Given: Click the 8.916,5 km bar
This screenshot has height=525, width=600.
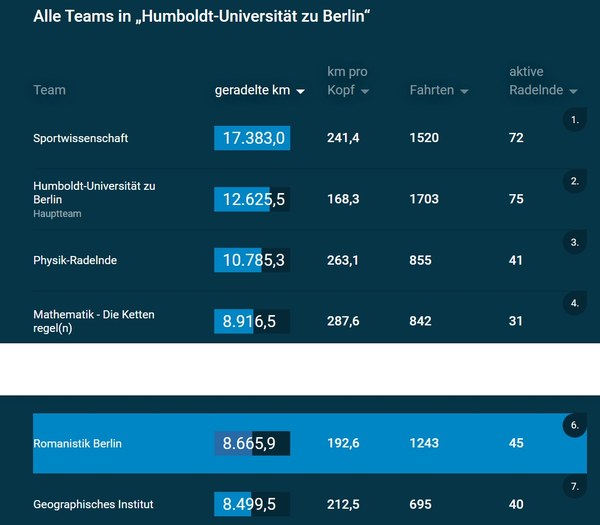Looking at the screenshot, I should (x=252, y=321).
